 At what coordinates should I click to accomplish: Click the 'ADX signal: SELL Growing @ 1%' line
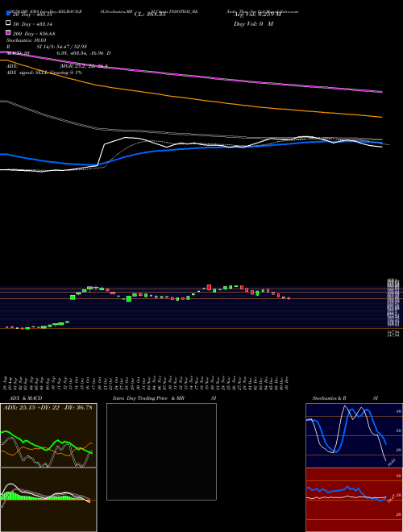click(x=44, y=73)
